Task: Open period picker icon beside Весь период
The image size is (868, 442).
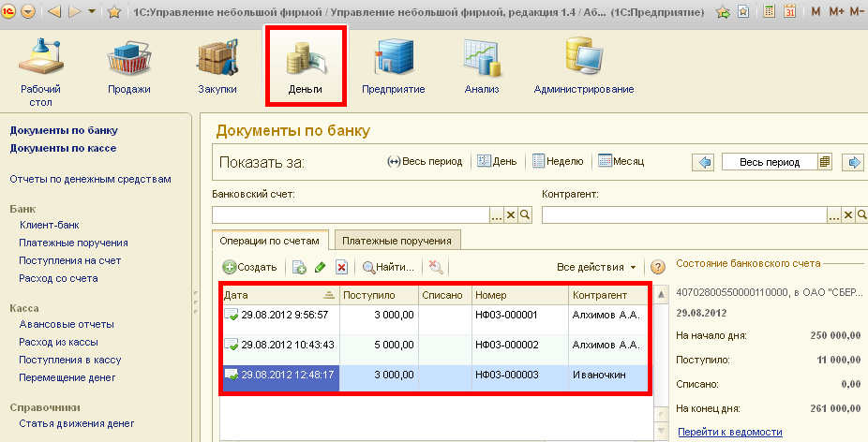Action: [825, 162]
